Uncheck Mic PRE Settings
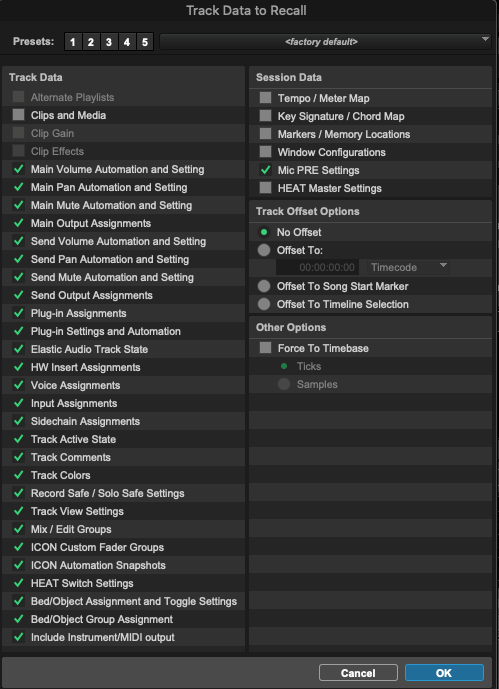The width and height of the screenshot is (499, 689). 265,170
